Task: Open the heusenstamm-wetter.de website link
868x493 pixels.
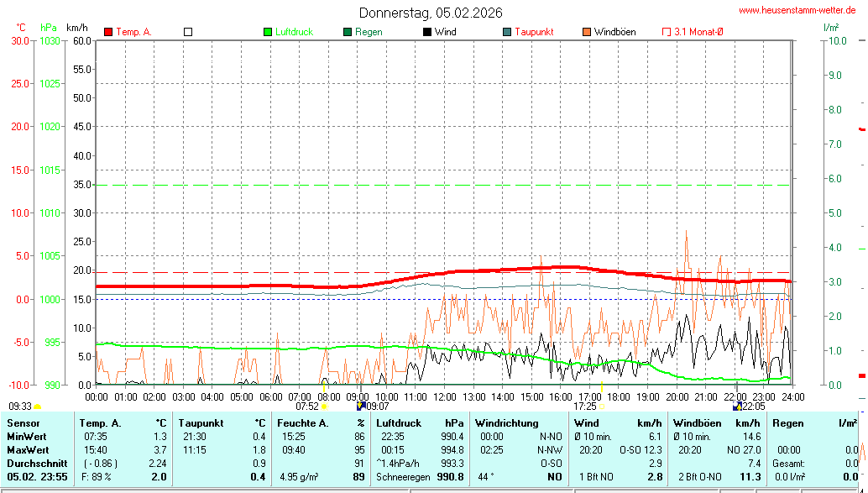Action: (x=796, y=11)
